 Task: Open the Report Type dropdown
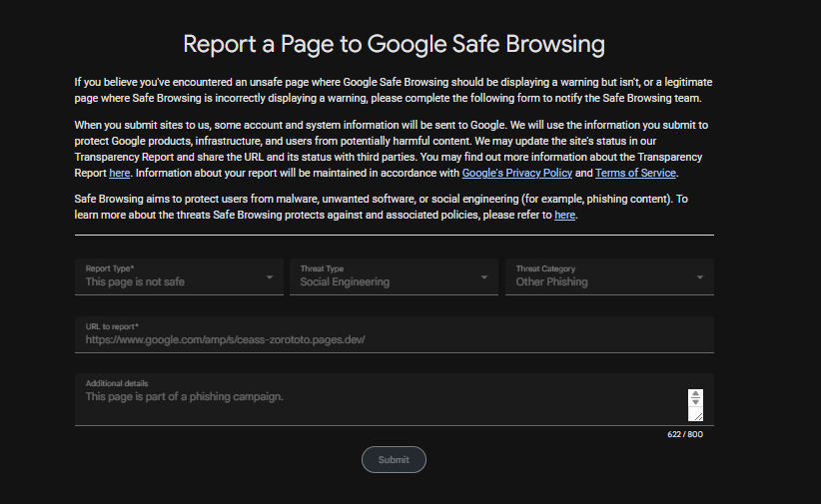coord(179,276)
